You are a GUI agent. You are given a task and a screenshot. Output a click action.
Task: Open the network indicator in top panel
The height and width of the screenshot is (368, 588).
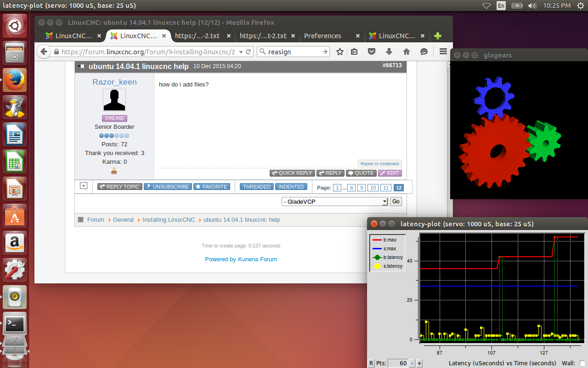pos(486,6)
